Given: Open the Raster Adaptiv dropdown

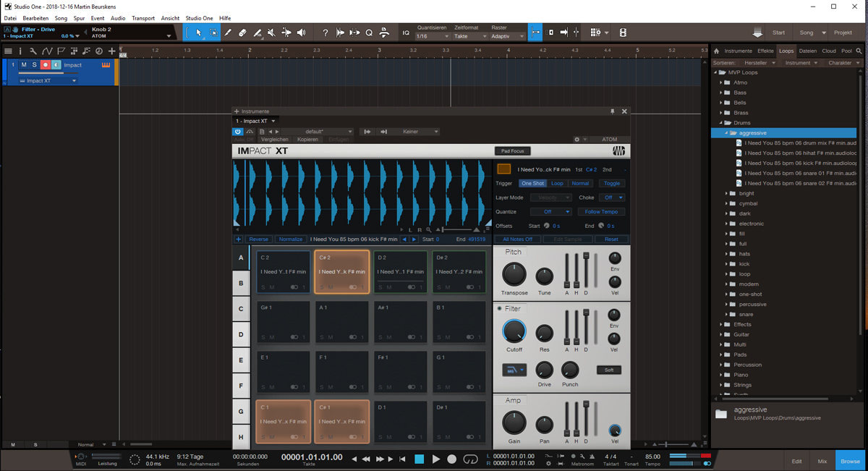Looking at the screenshot, I should pyautogui.click(x=507, y=36).
